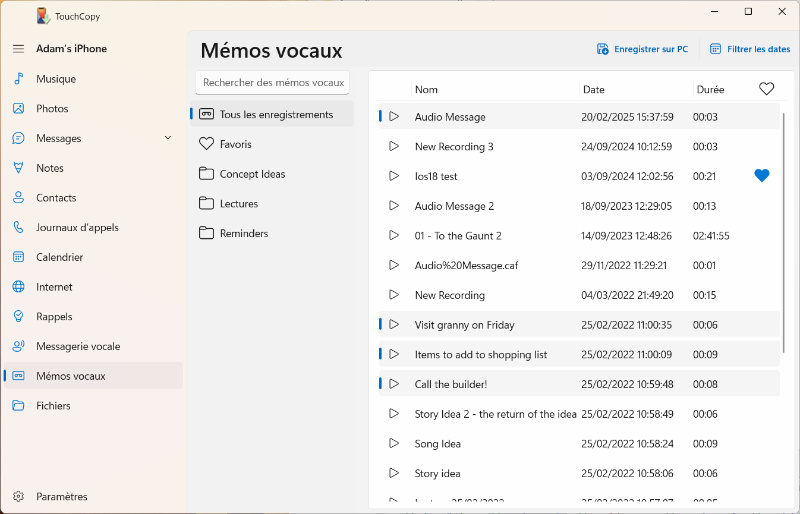Select the Favoris category

click(x=272, y=144)
